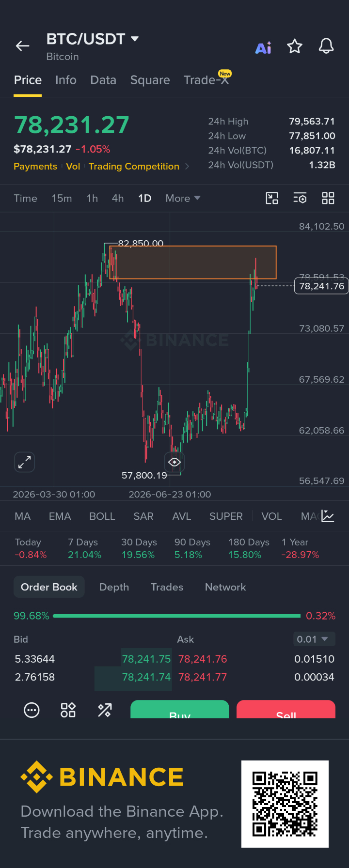Open the Trading Competition link
This screenshot has width=349, height=868.
pyautogui.click(x=134, y=166)
